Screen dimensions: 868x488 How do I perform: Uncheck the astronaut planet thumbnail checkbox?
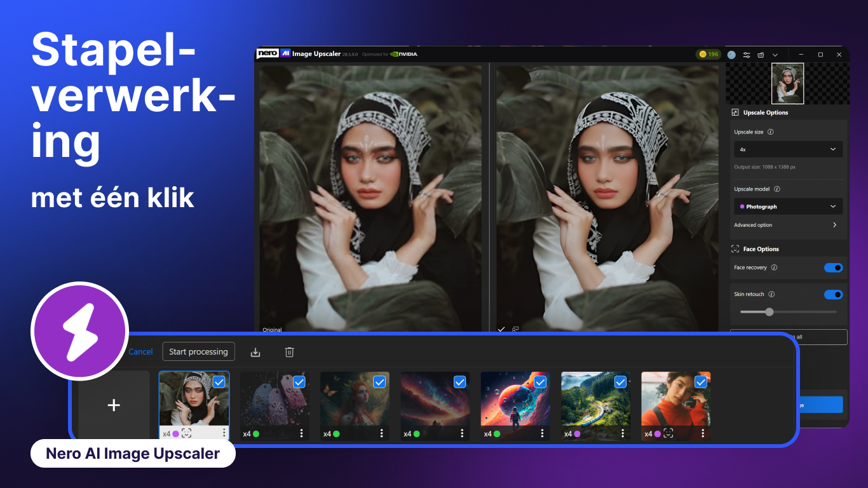540,382
